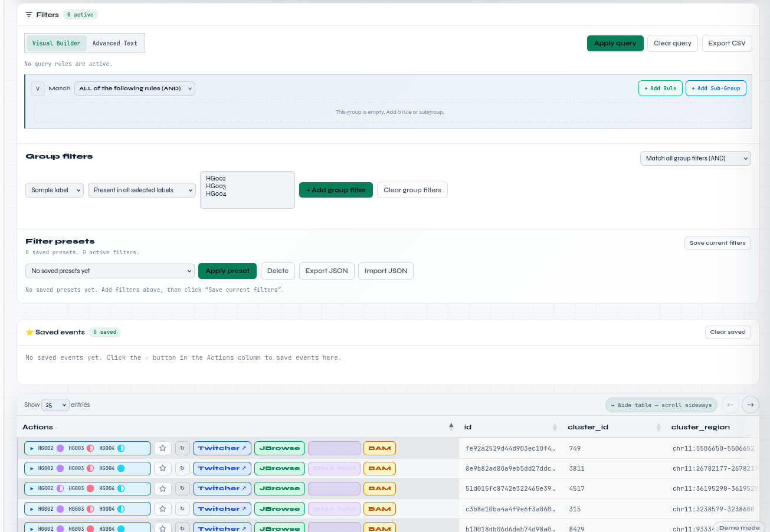This screenshot has height=532, width=770.
Task: Star the event in cluster 3811 row
Action: click(163, 468)
